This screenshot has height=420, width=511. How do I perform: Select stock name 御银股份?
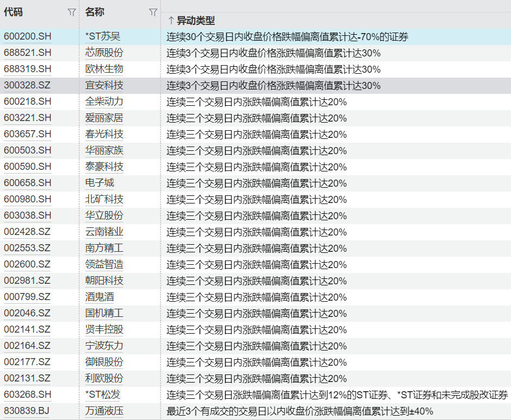pyautogui.click(x=104, y=362)
